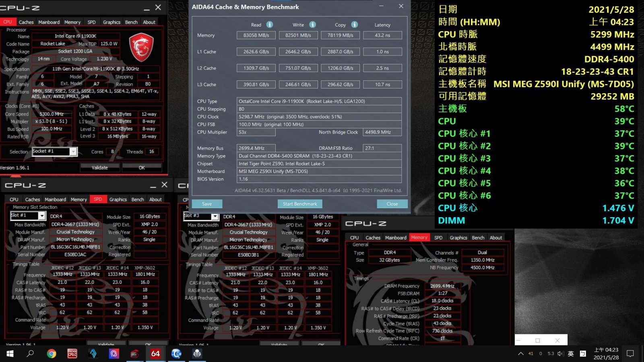Open Bench tab in top CPU-Z window

[131, 22]
